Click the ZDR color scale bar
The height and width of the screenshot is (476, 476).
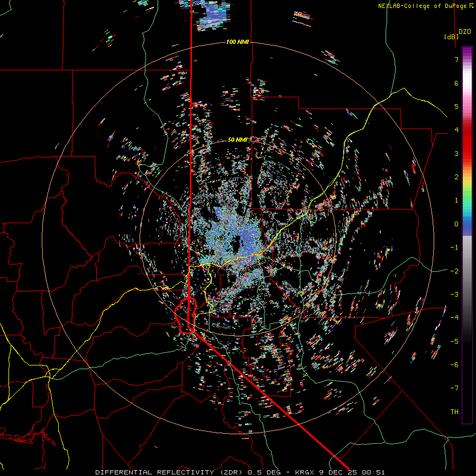467,235
